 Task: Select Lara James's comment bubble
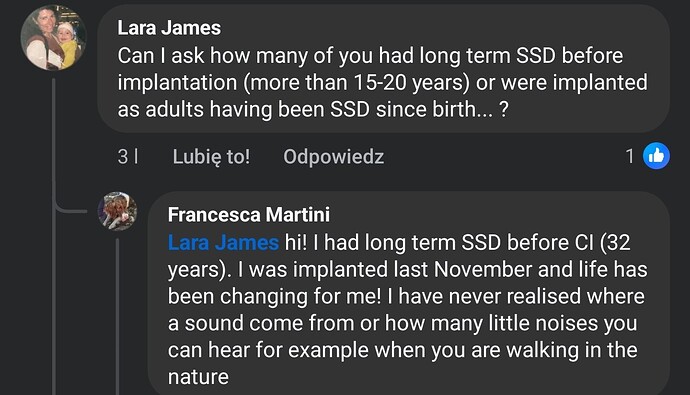pyautogui.click(x=383, y=69)
